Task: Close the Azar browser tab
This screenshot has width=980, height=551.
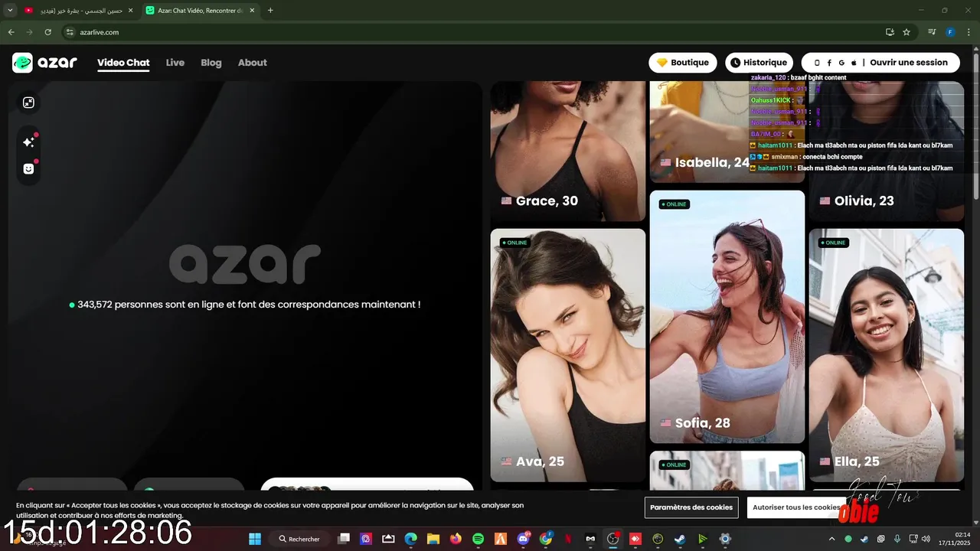Action: (252, 11)
